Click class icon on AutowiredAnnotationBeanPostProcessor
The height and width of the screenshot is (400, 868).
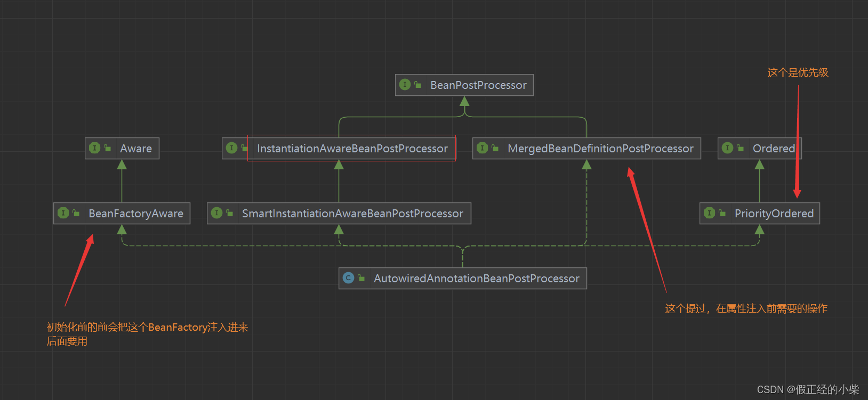(348, 278)
